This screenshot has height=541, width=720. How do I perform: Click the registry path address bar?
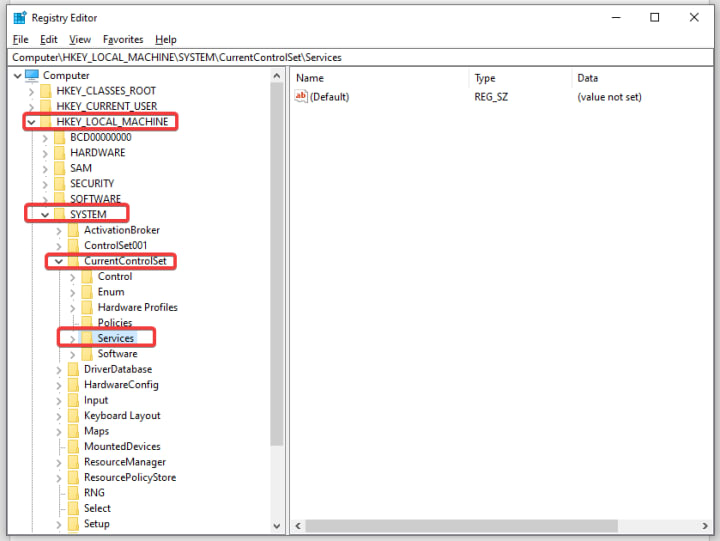point(360,57)
